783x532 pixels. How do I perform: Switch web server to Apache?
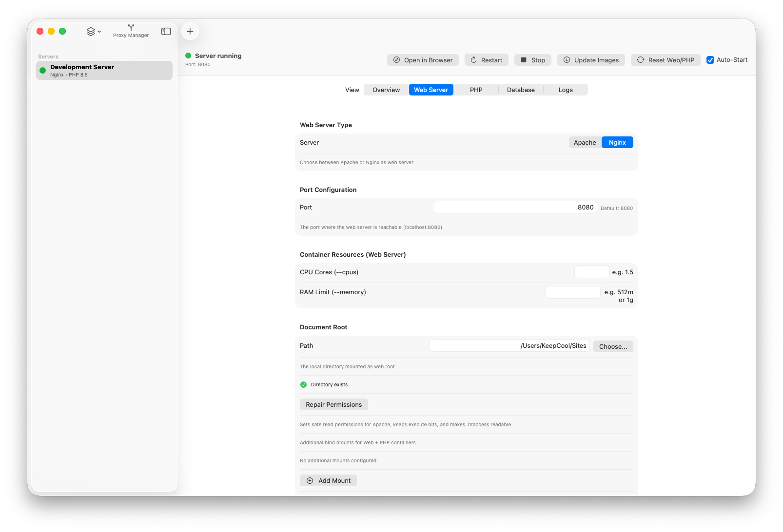tap(584, 142)
